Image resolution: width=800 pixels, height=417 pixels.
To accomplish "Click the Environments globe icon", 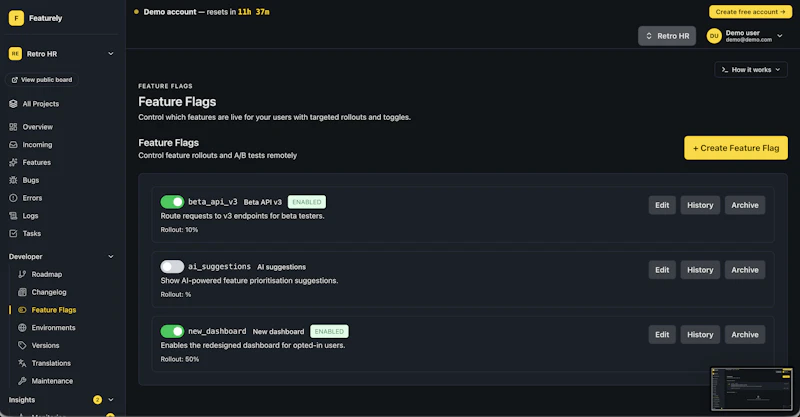I will [22, 328].
